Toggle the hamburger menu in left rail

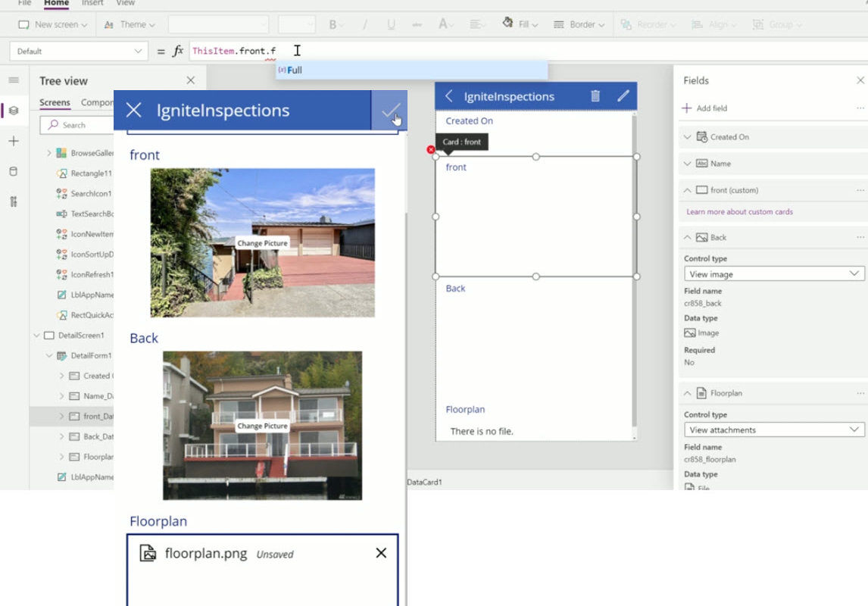(14, 80)
